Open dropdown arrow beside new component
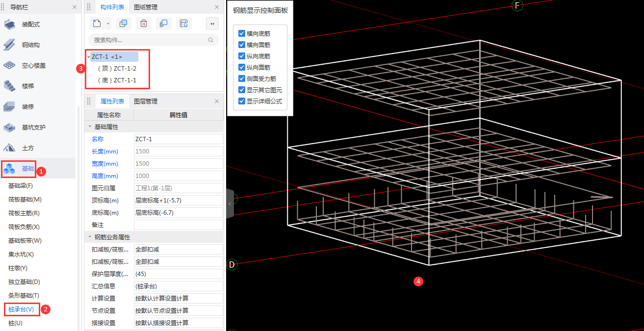This screenshot has width=644, height=331. (108, 24)
